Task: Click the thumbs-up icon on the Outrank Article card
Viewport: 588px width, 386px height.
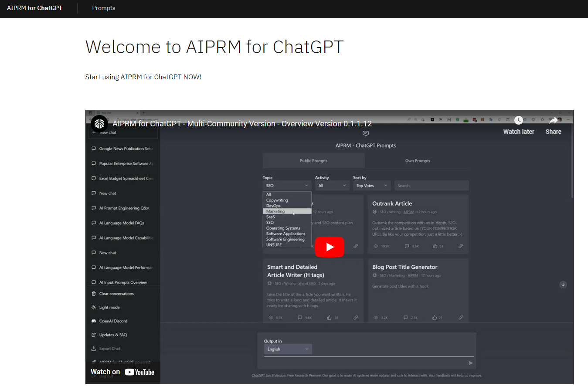Action: click(435, 246)
